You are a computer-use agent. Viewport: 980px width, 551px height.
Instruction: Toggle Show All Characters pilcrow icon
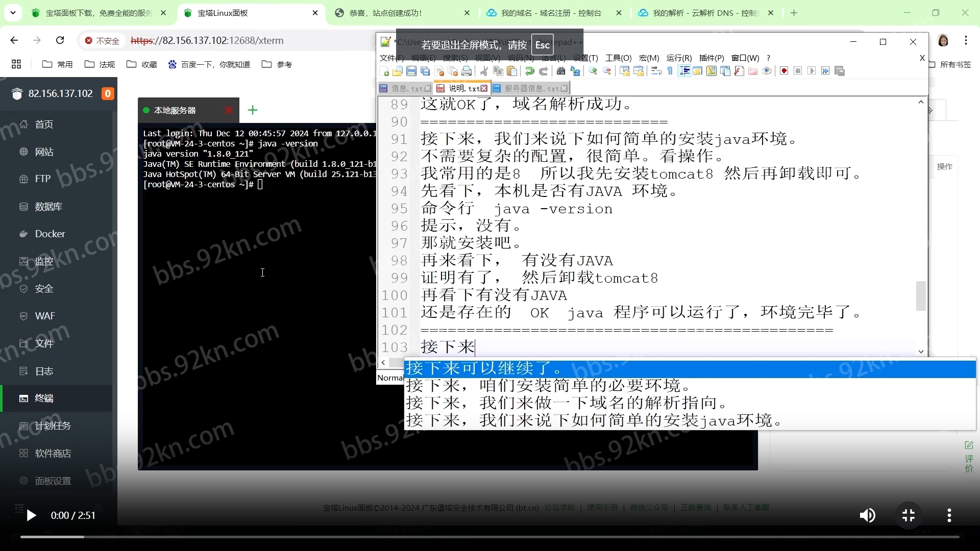670,71
